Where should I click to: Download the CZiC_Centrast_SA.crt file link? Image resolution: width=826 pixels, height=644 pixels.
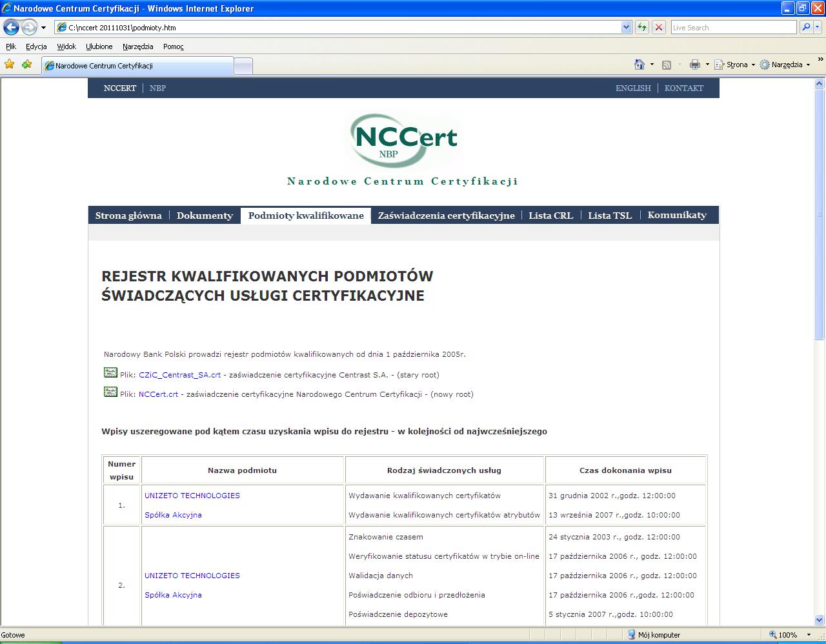point(179,375)
